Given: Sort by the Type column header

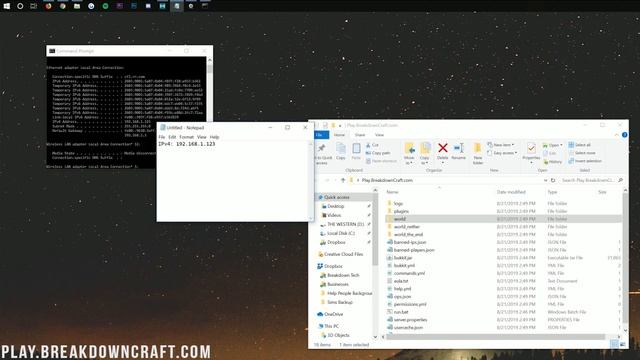Looking at the screenshot, I should click(x=552, y=192).
